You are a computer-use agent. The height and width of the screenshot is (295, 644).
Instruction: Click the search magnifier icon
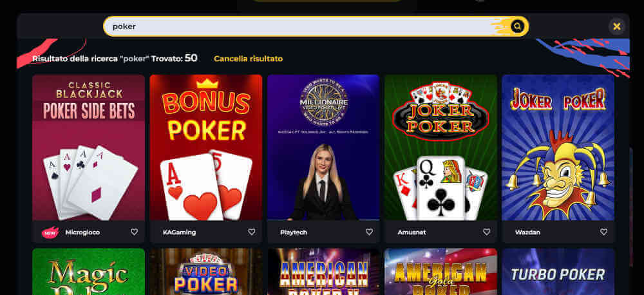pyautogui.click(x=518, y=26)
